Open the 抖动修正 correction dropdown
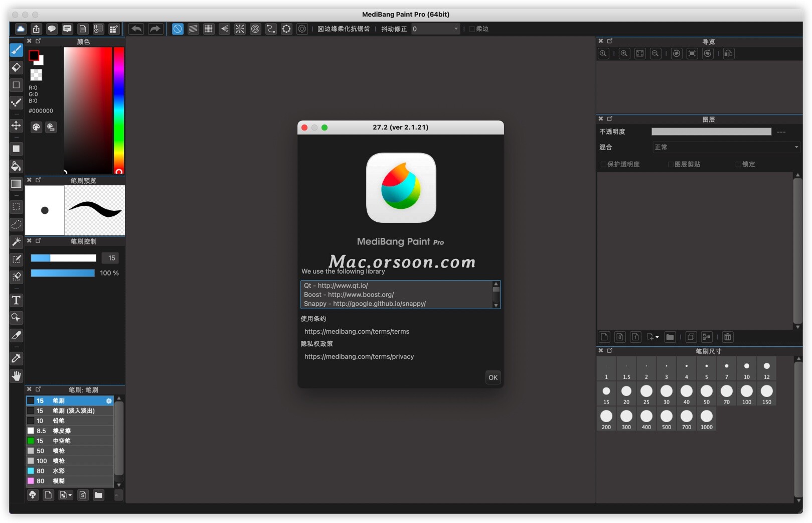Image resolution: width=812 pixels, height=523 pixels. point(435,29)
